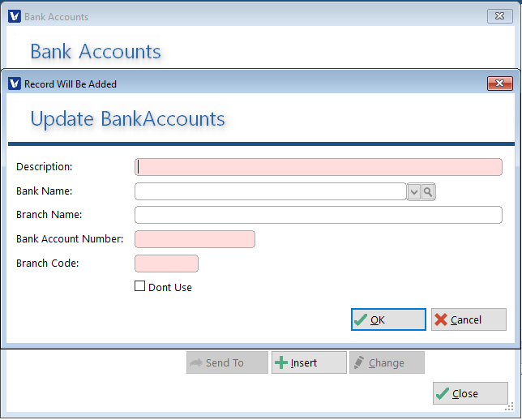Click the Record Will Be Added title bar
The image size is (522, 420).
[243, 84]
